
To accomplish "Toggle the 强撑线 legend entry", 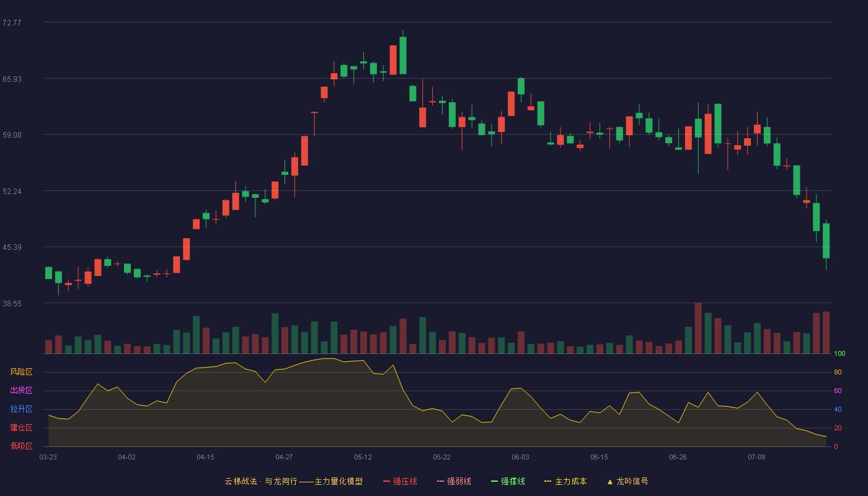I will pos(508,481).
